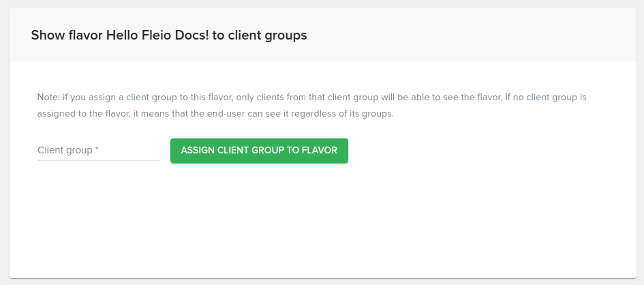Screen dimensions: 644x285
Task: Click the words "Client group" in the field placeholder
Action: (65, 150)
